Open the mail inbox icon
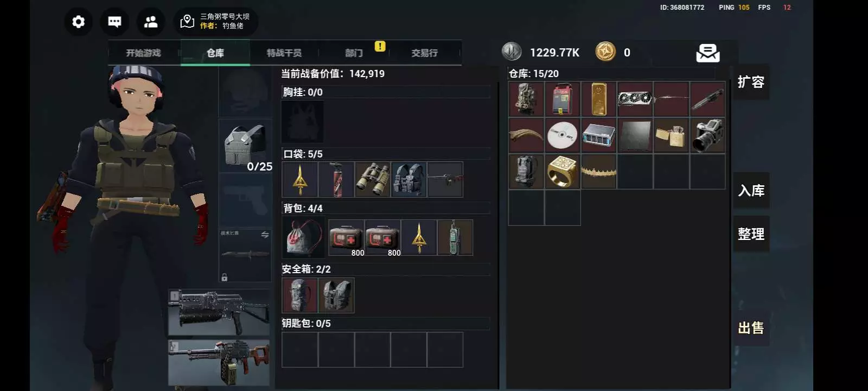The image size is (868, 391). tap(708, 53)
